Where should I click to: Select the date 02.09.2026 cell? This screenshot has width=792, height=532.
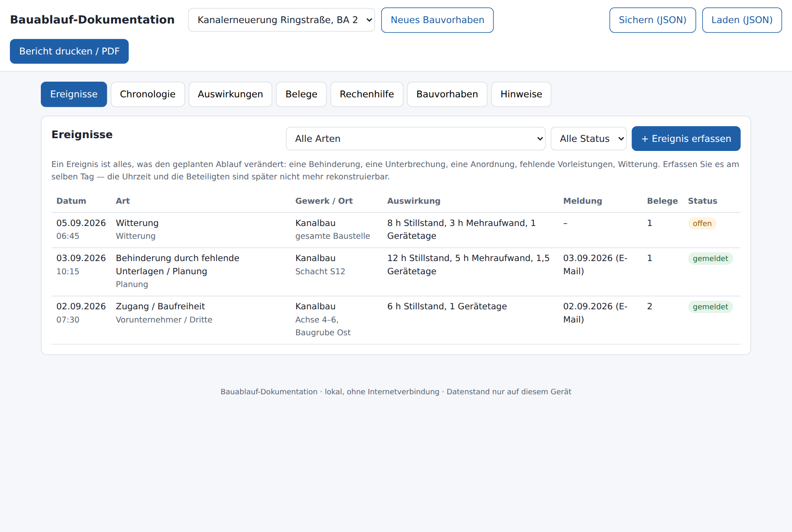pos(81,306)
